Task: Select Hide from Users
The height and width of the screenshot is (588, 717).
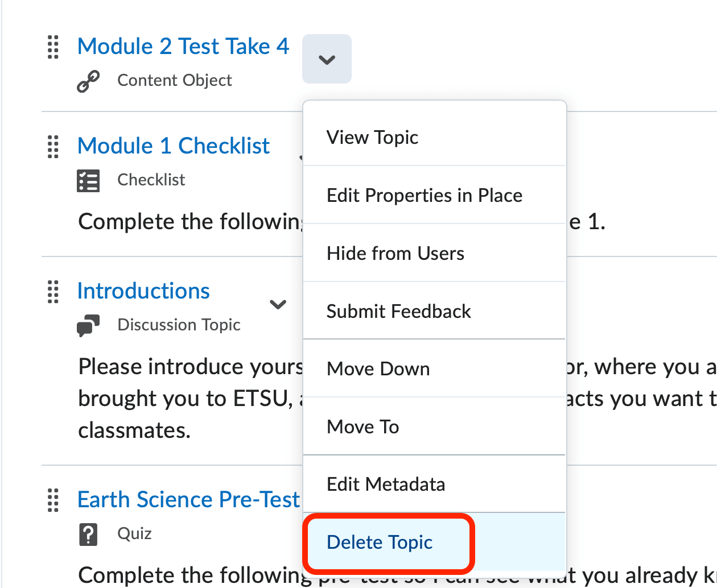Action: pos(395,253)
